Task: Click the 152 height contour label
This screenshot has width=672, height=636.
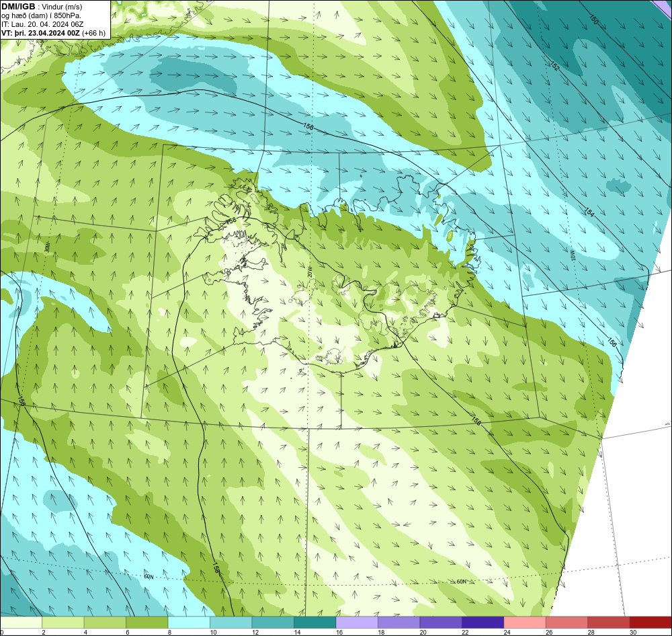Action: point(554,66)
